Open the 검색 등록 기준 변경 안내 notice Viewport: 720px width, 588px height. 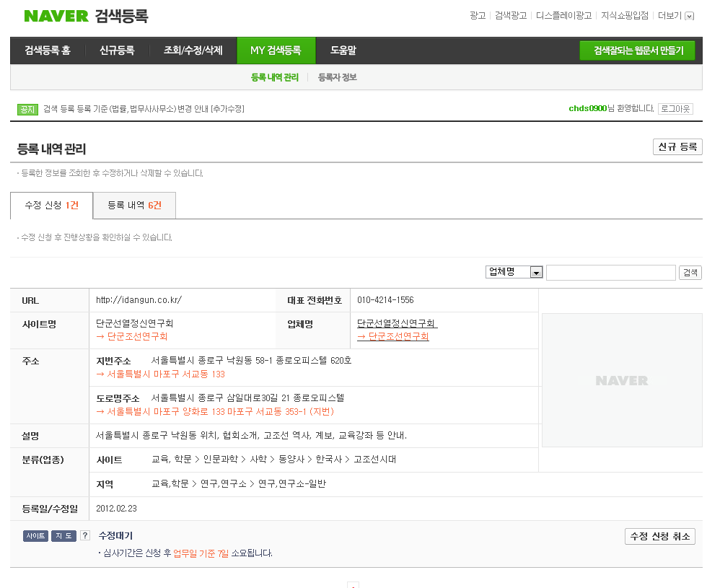144,109
